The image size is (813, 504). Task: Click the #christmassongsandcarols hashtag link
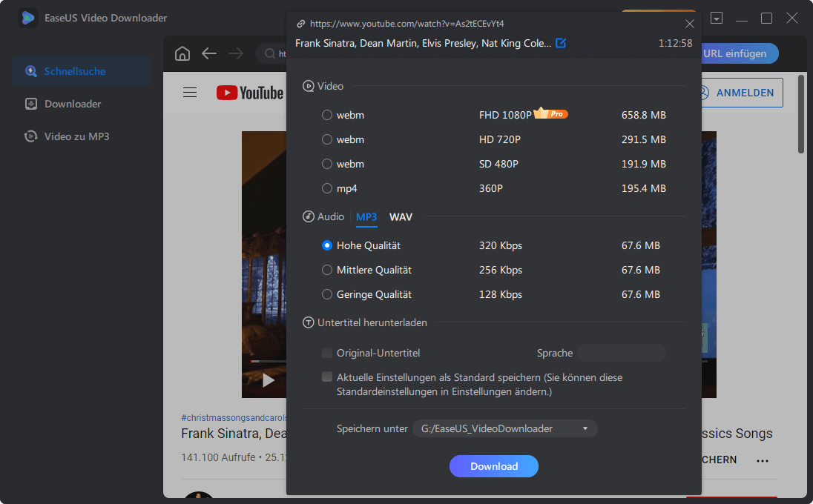(234, 417)
